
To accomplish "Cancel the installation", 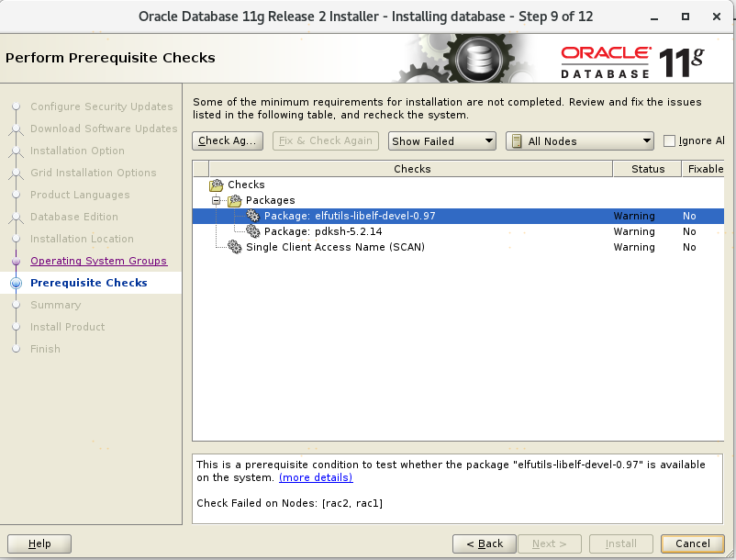I will coord(692,543).
